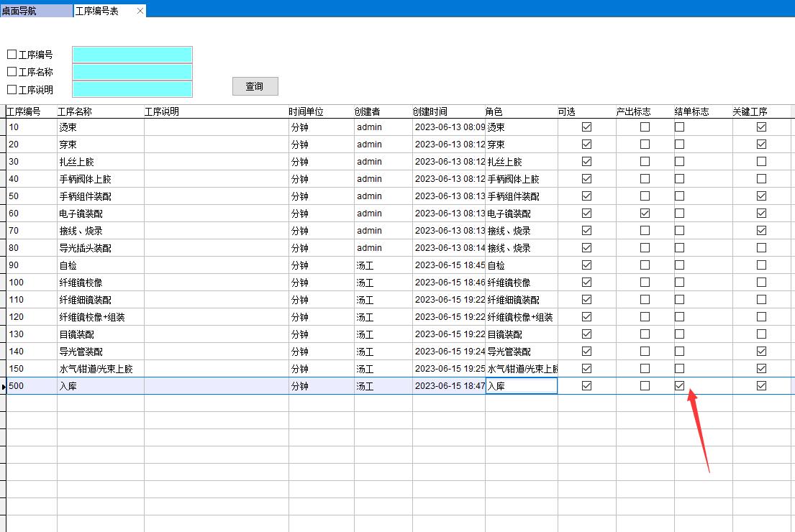Viewport: 795px width, 532px height.
Task: Click the 工序编号 filter input field
Action: 132,55
